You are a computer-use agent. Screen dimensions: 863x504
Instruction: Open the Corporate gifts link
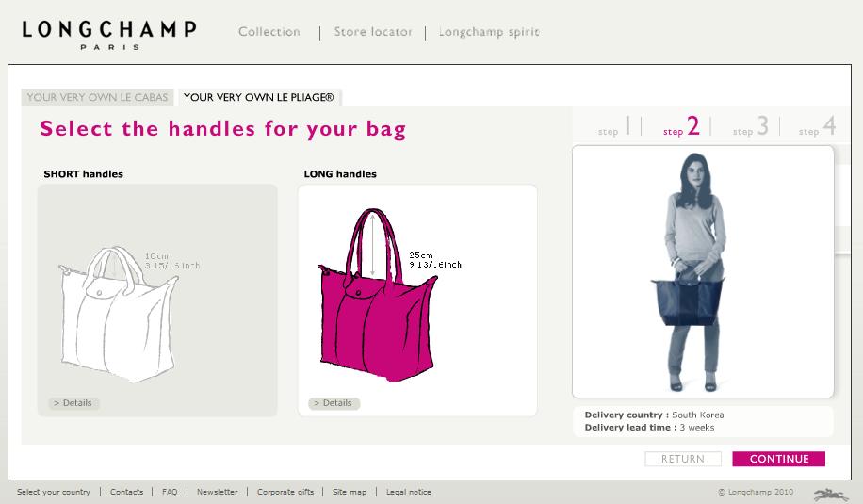tap(285, 492)
